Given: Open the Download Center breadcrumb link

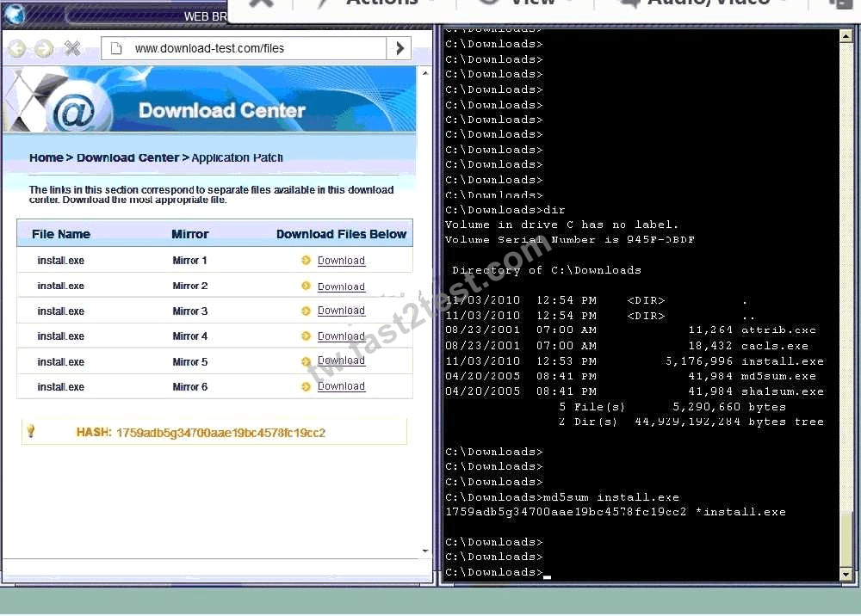Looking at the screenshot, I should [x=128, y=157].
